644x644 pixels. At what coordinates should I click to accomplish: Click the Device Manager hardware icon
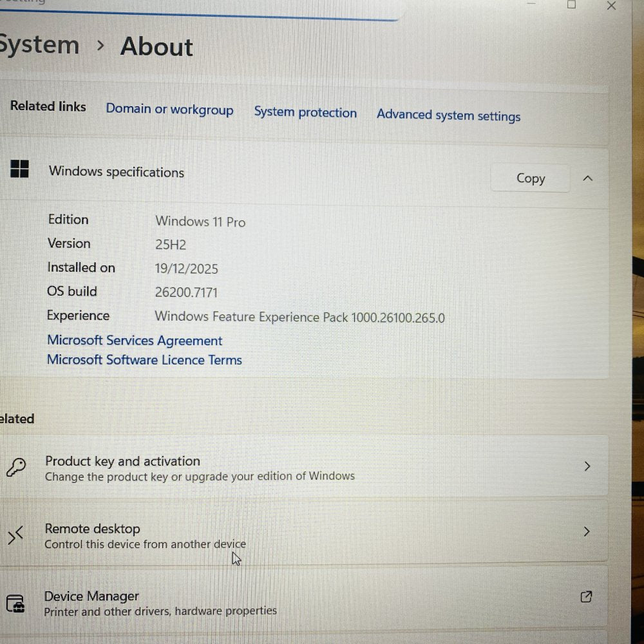pos(17,603)
